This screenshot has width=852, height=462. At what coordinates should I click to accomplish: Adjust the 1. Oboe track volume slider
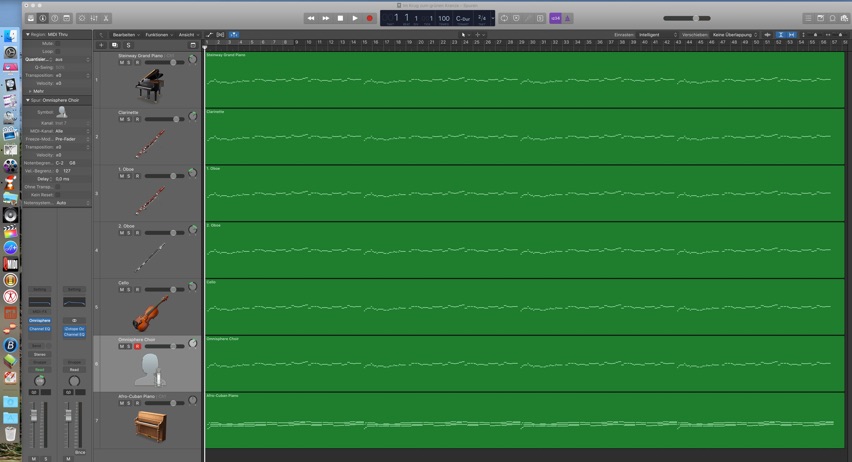(165, 176)
